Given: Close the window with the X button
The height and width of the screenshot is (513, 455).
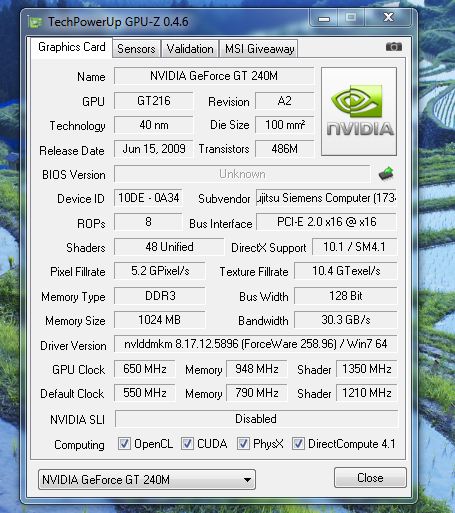Looking at the screenshot, I should [388, 18].
